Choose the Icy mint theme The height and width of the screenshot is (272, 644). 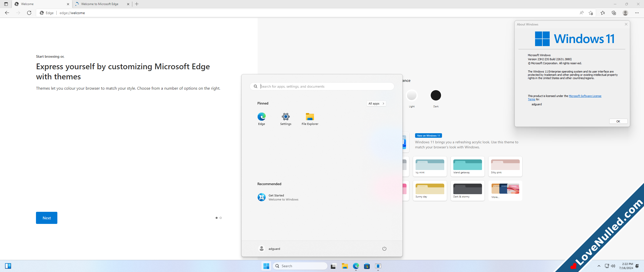click(430, 166)
